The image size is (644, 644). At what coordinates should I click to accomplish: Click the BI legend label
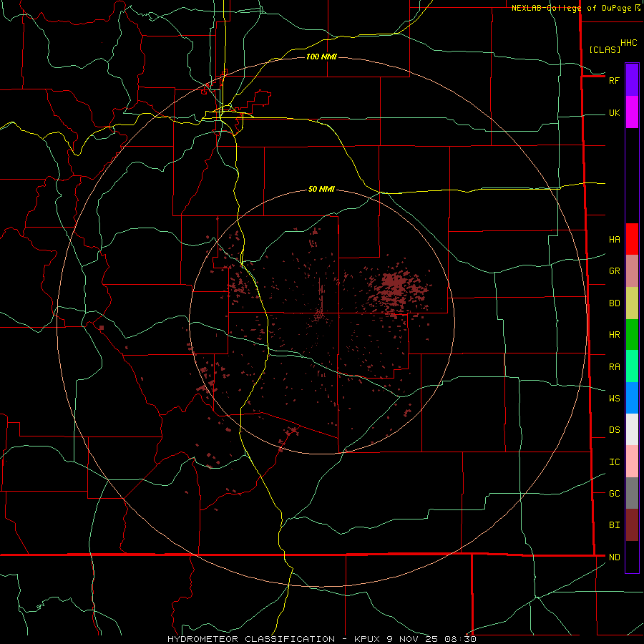tap(614, 525)
